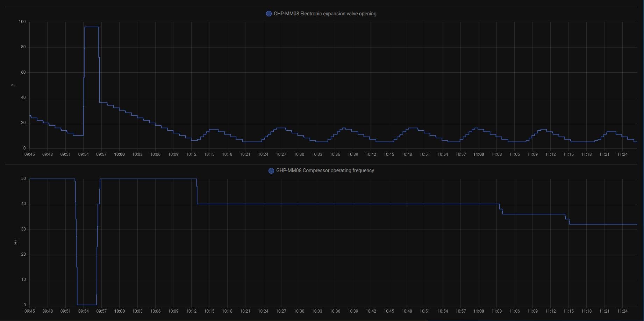Toggle the Compressor operating frequency series circle
Screen dimensions: 644x321
(x=271, y=170)
